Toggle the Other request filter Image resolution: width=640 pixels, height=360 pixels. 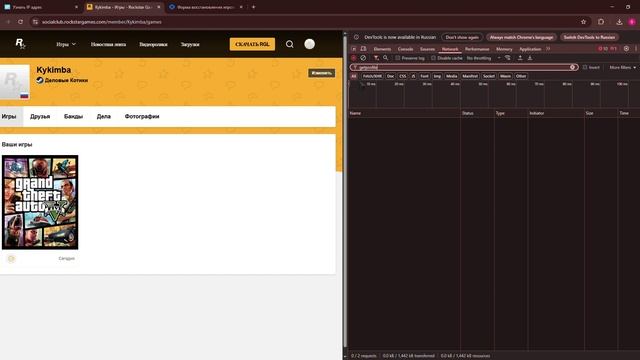(521, 76)
